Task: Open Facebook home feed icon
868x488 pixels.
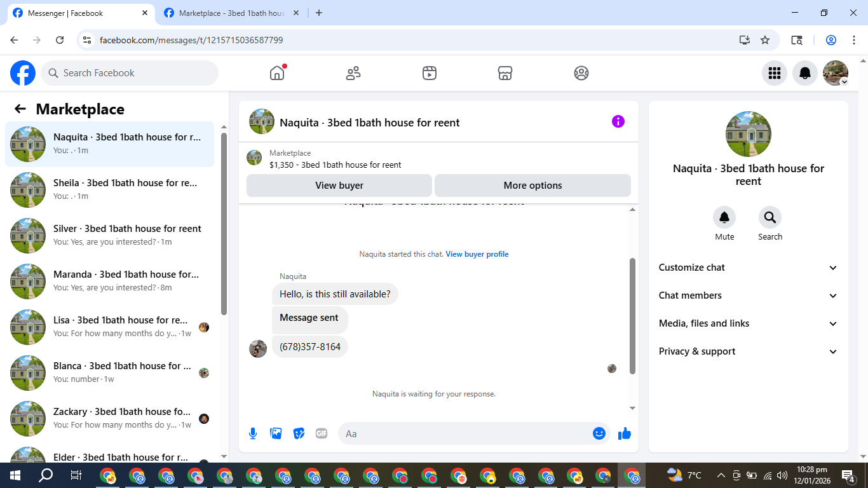Action: tap(277, 73)
